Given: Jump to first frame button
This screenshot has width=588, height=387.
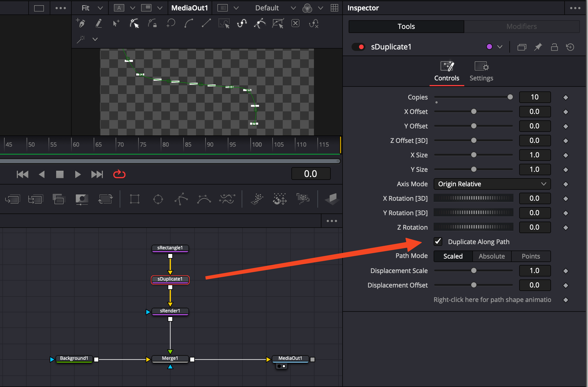Looking at the screenshot, I should point(23,174).
